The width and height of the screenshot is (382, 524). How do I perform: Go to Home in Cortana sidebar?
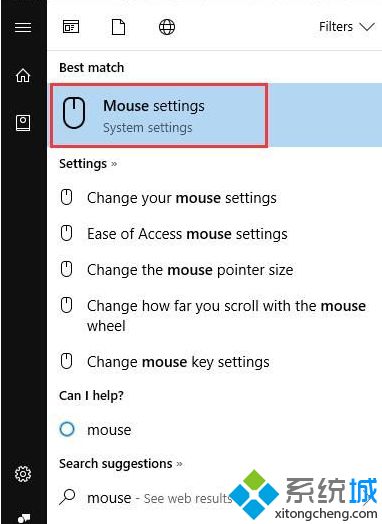tap(23, 75)
